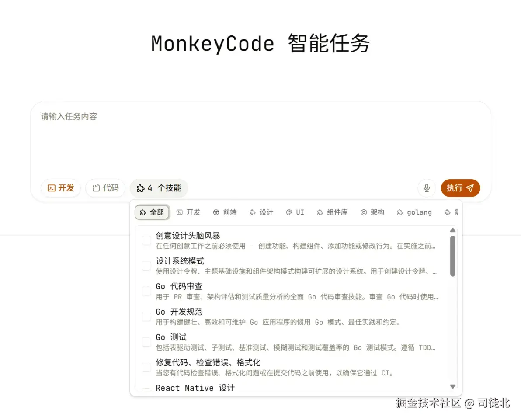Viewport: 521px width, 420px height.
Task: Click the terminal icon of 开发 tab
Action: click(180, 212)
